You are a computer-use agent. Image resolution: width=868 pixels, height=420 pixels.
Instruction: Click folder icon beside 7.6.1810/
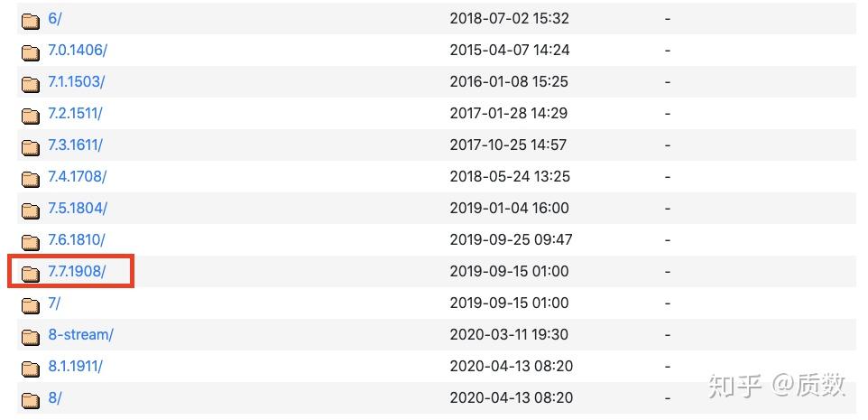(31, 241)
